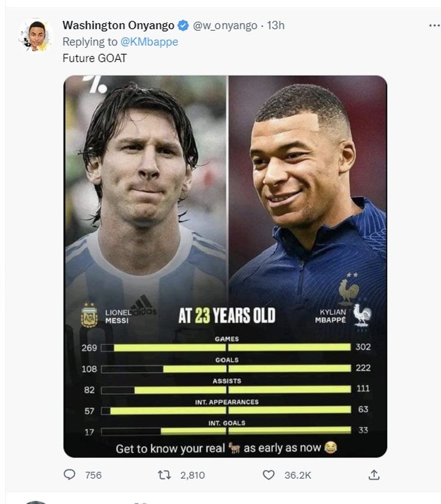Screen dimensions: 441x504
Task: Click the blue verified badge
Action: [x=183, y=24]
